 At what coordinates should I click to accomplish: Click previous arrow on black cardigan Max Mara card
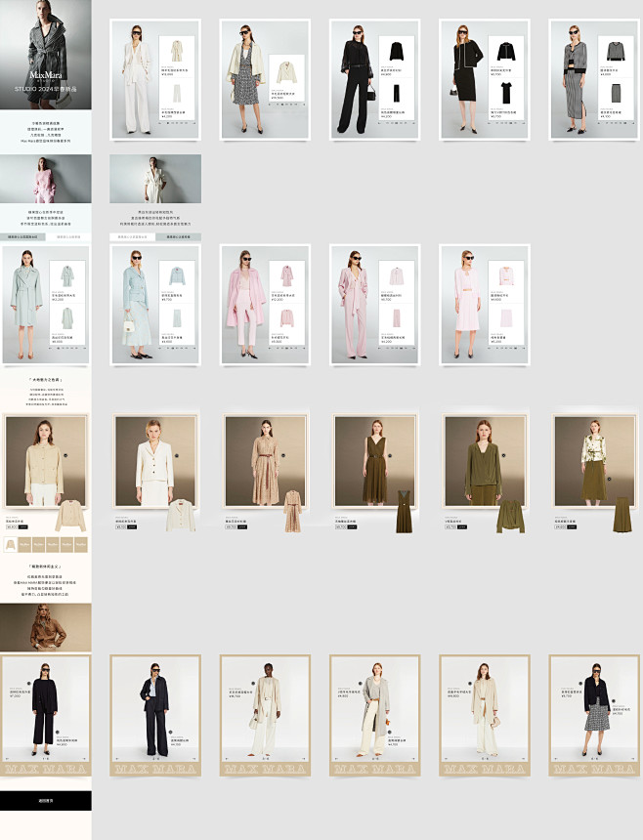point(7,759)
